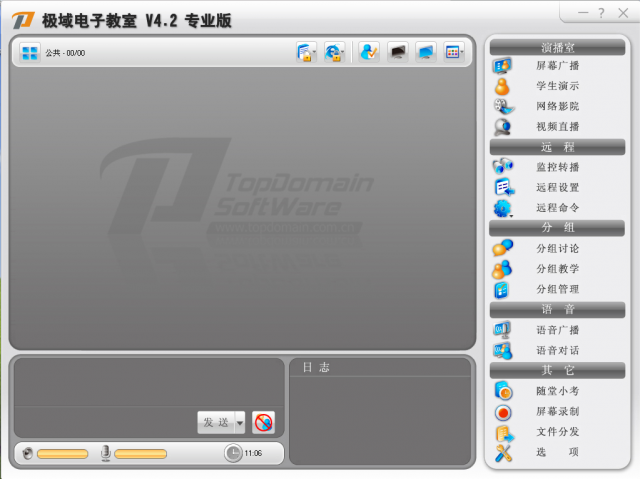Open the application lock policy dropdown

click(307, 52)
